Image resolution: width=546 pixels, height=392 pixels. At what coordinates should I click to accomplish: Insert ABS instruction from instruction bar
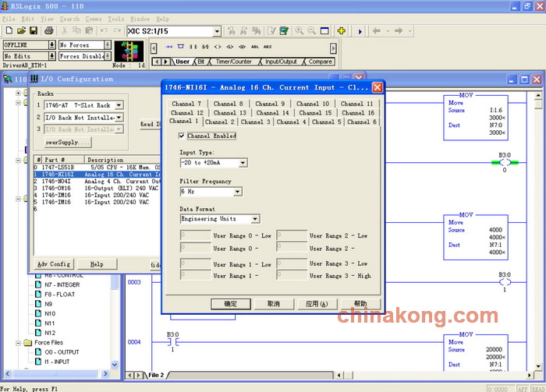(x=268, y=47)
